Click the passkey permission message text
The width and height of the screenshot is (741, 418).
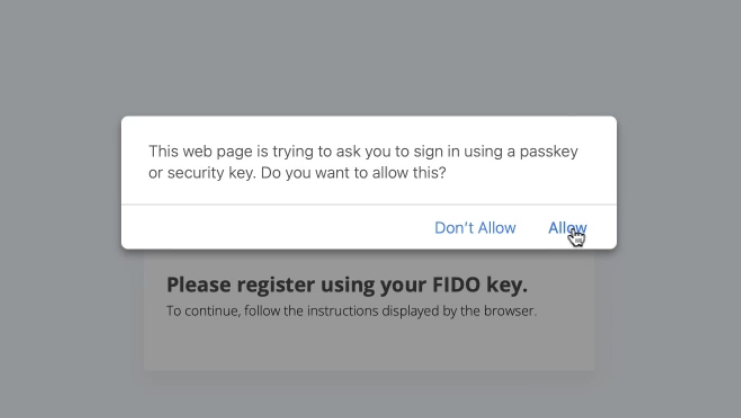point(363,162)
